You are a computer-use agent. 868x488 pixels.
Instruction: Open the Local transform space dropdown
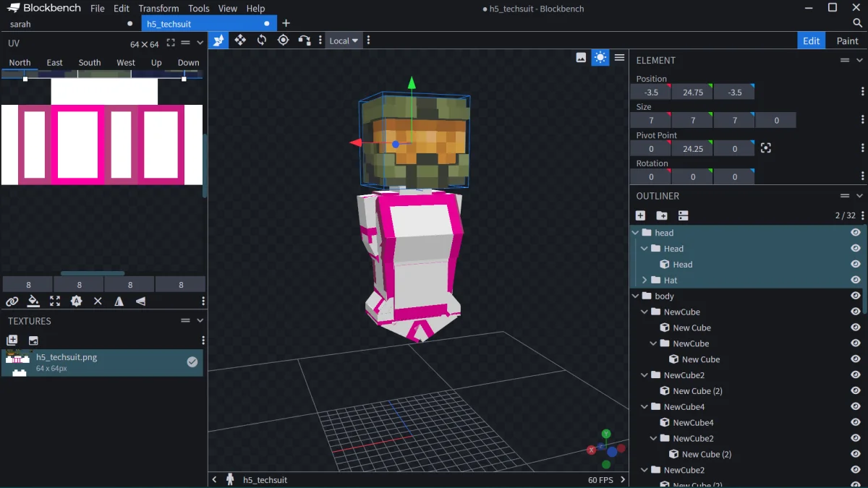pos(344,40)
